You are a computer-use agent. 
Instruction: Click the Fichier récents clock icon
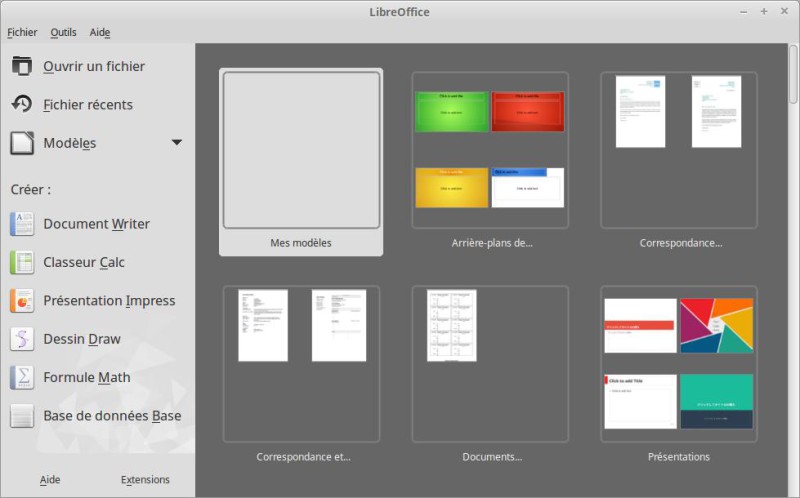click(22, 104)
